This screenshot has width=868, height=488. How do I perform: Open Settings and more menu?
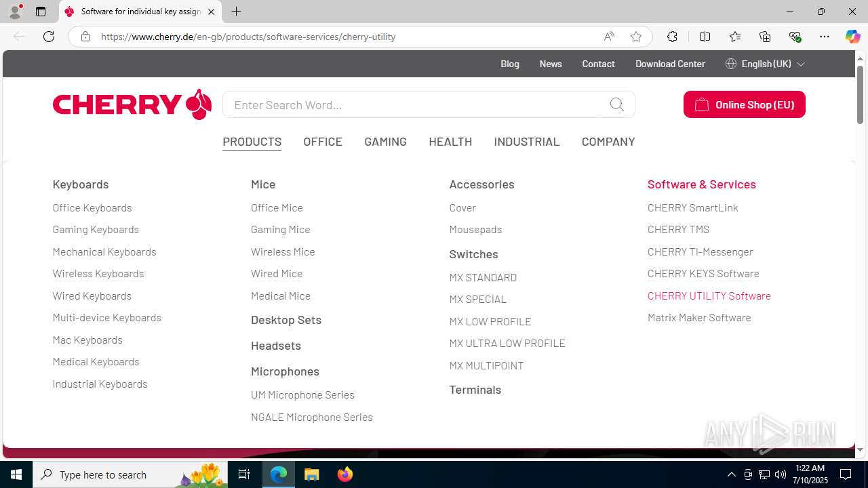825,37
